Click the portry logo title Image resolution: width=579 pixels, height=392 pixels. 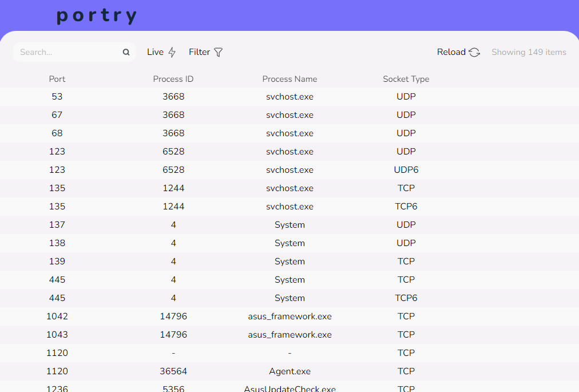click(97, 15)
